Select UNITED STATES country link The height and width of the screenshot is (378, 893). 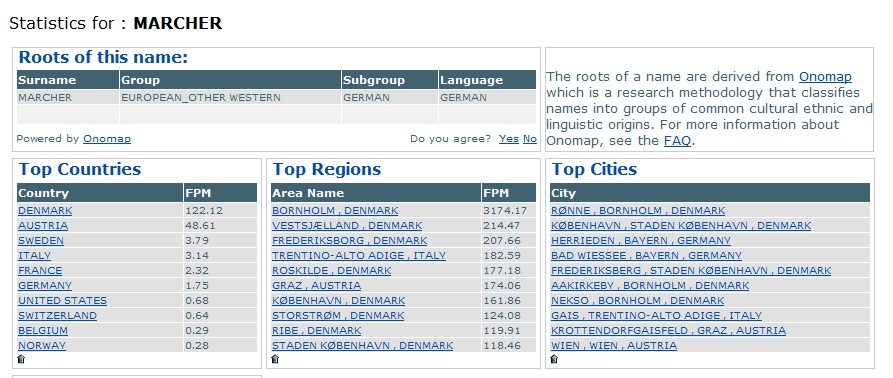[x=63, y=300]
